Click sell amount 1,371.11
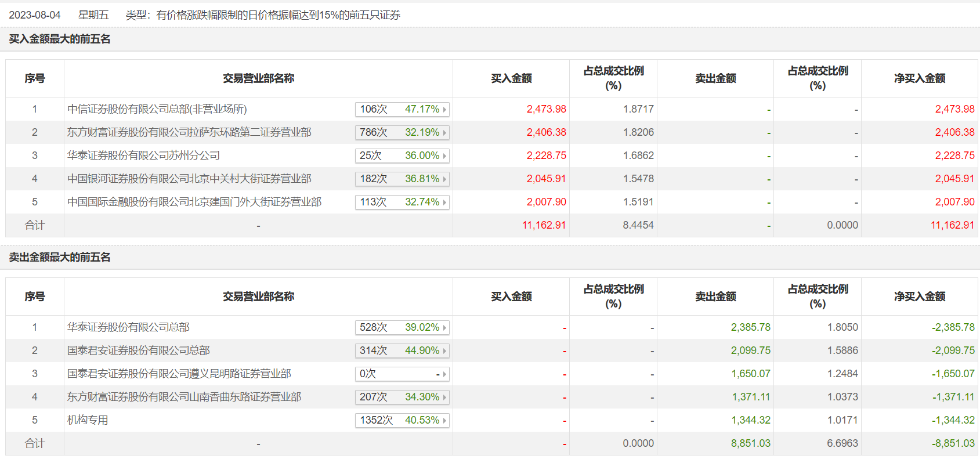The width and height of the screenshot is (980, 459). point(751,397)
